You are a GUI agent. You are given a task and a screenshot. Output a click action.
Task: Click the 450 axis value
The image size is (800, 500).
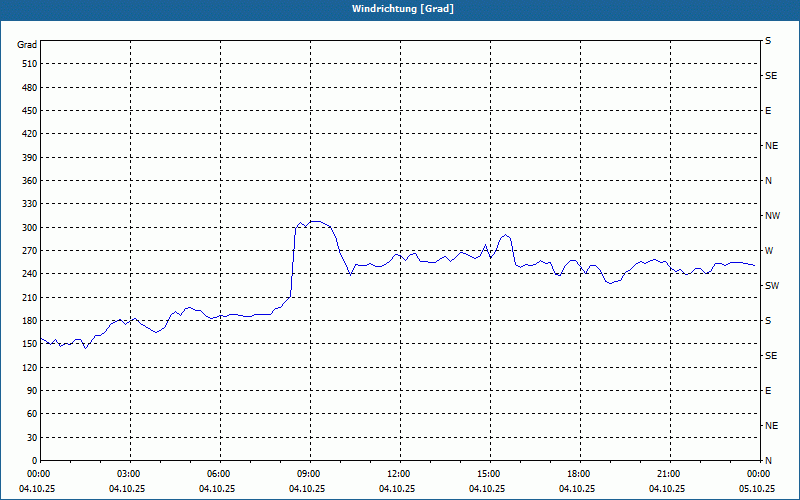click(x=30, y=111)
